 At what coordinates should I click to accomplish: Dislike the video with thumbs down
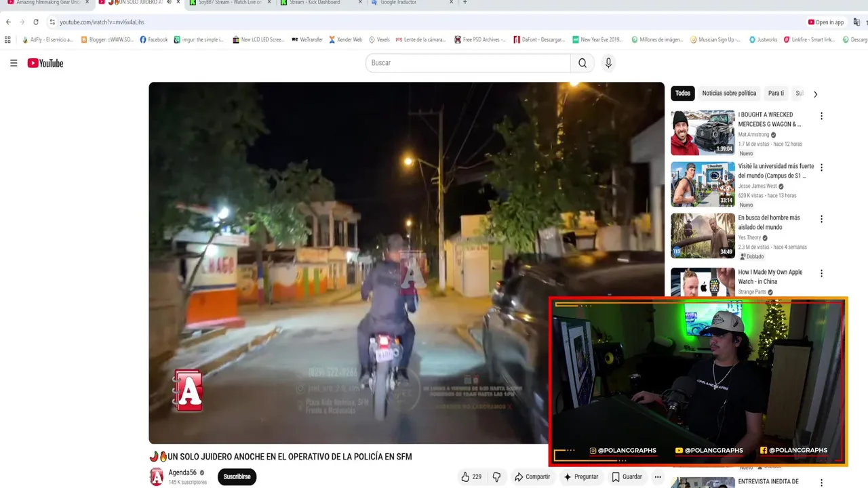pyautogui.click(x=496, y=477)
